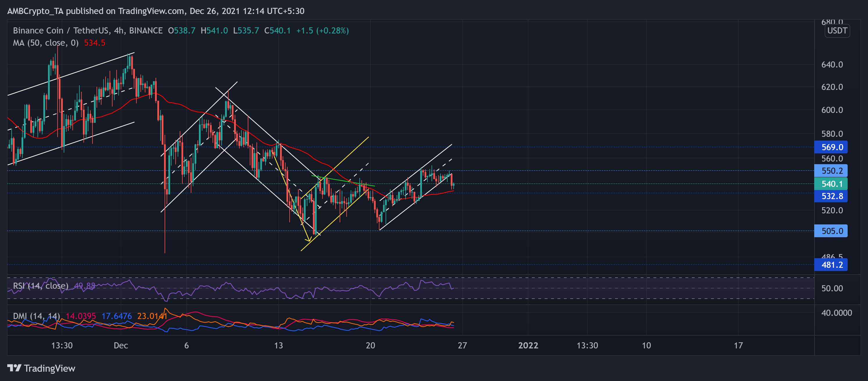Image resolution: width=868 pixels, height=381 pixels.
Task: Select the 569.0 price level label
Action: (830, 147)
